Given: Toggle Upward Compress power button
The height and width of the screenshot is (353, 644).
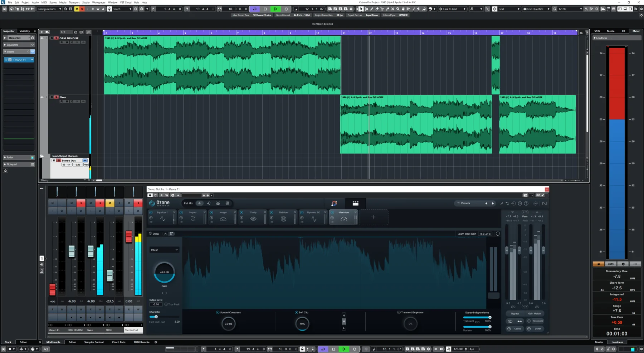Looking at the screenshot, I should [x=218, y=312].
